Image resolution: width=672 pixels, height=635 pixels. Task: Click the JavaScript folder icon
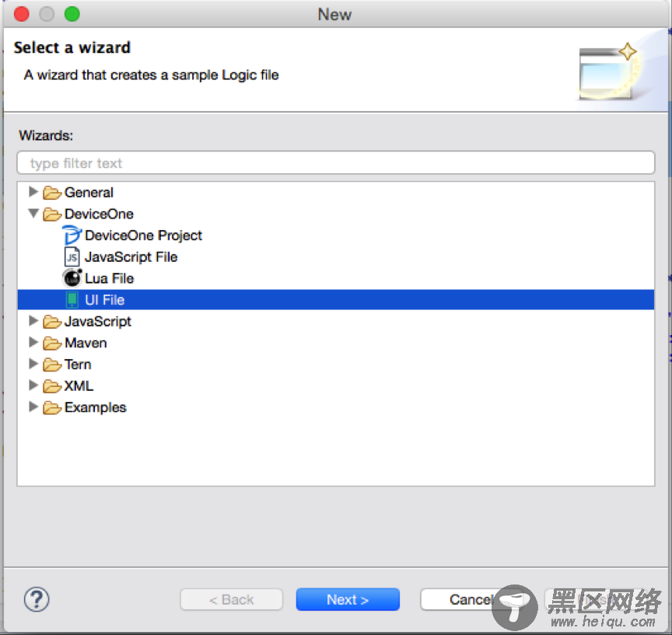(x=52, y=322)
